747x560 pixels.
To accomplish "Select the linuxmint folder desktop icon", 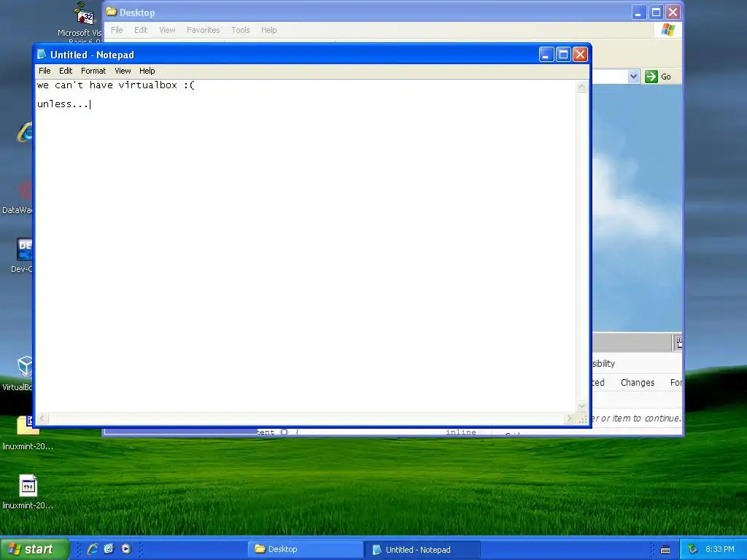I will (x=28, y=432).
